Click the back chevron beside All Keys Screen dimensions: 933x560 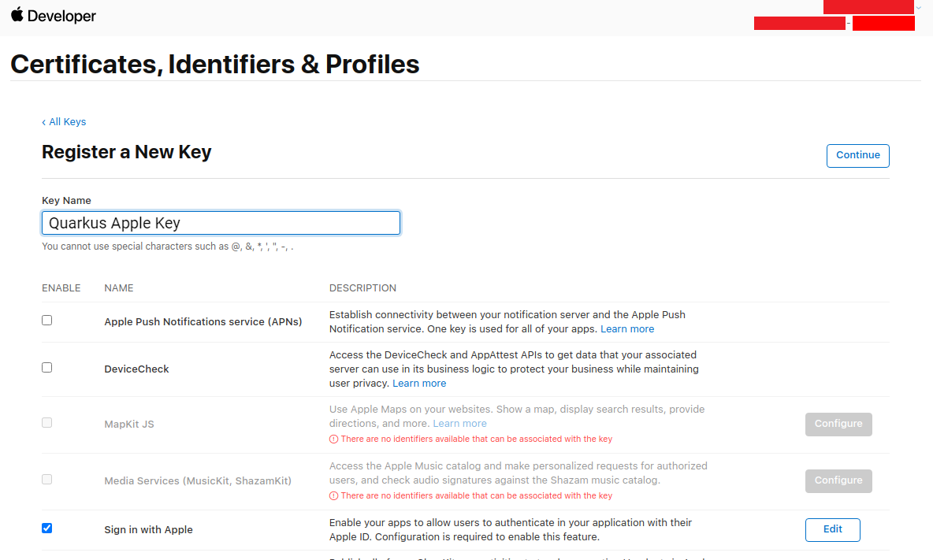coord(43,122)
